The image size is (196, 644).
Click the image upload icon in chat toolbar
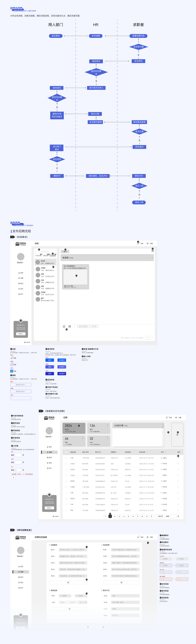point(70,326)
